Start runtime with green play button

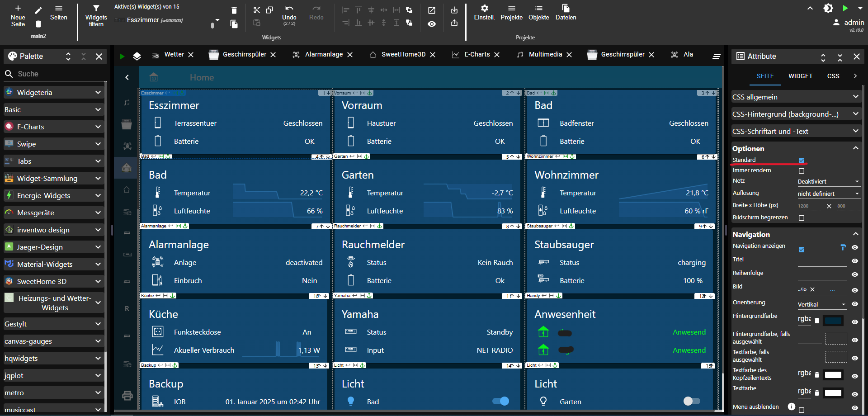coord(845,8)
